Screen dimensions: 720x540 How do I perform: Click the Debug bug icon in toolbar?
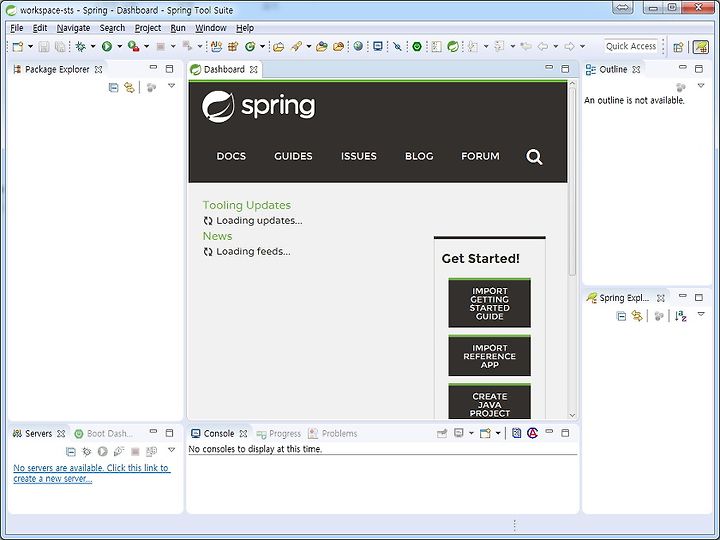pos(80,46)
